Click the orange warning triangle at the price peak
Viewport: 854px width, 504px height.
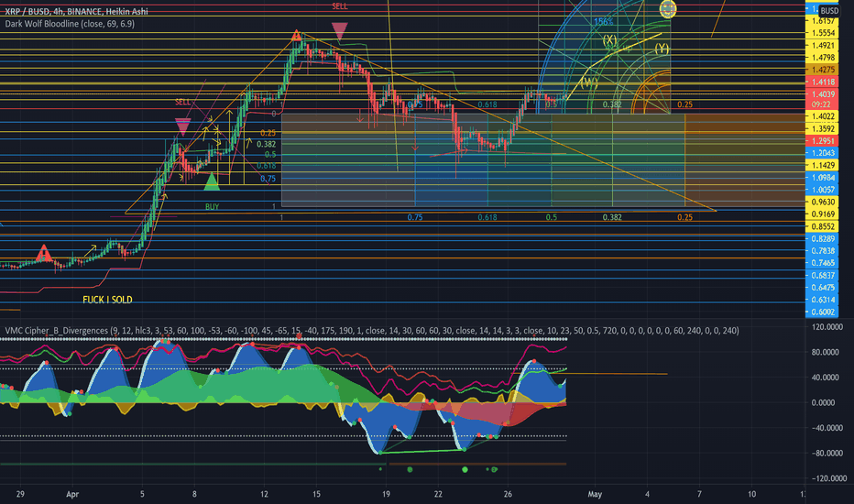point(296,36)
